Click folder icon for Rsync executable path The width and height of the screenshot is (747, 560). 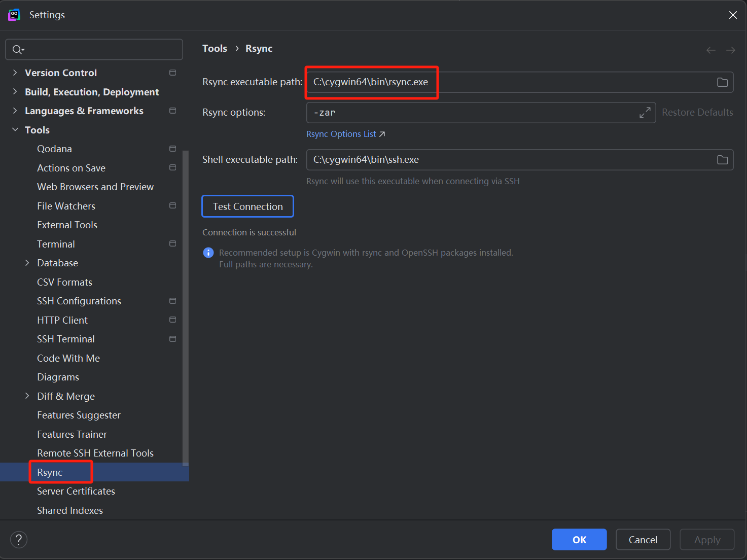722,82
